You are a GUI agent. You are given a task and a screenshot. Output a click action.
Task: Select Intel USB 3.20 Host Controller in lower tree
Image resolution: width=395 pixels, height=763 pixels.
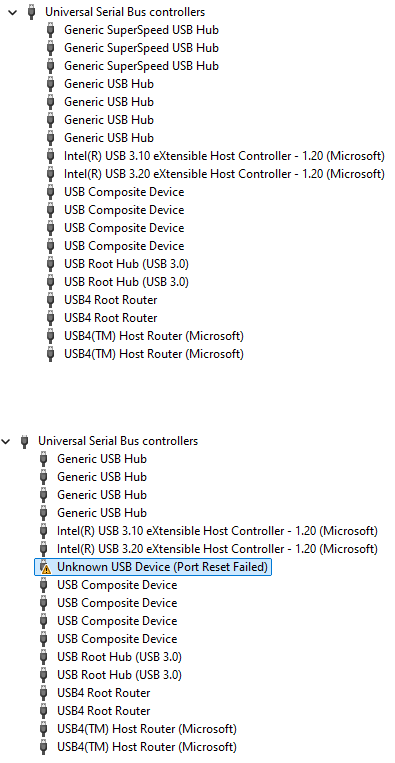217,549
